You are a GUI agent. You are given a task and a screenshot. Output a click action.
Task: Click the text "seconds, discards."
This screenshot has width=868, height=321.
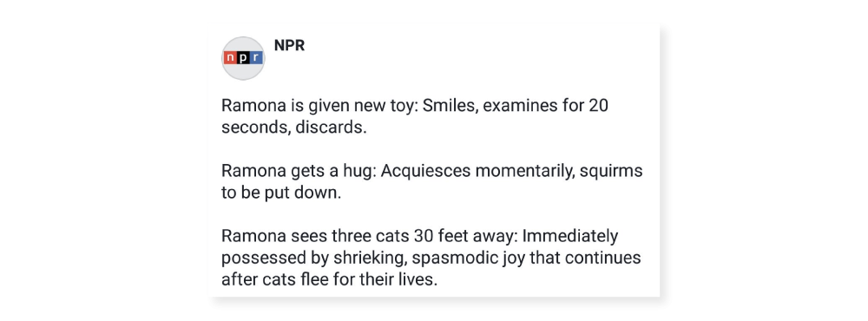[294, 127]
